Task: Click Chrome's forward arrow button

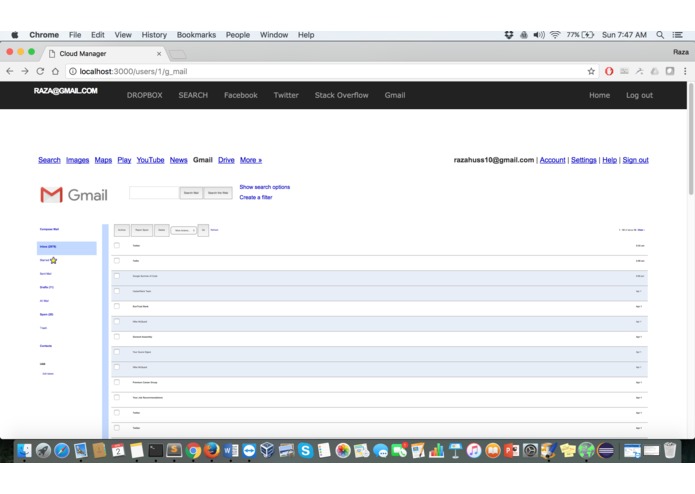Action: (x=25, y=71)
